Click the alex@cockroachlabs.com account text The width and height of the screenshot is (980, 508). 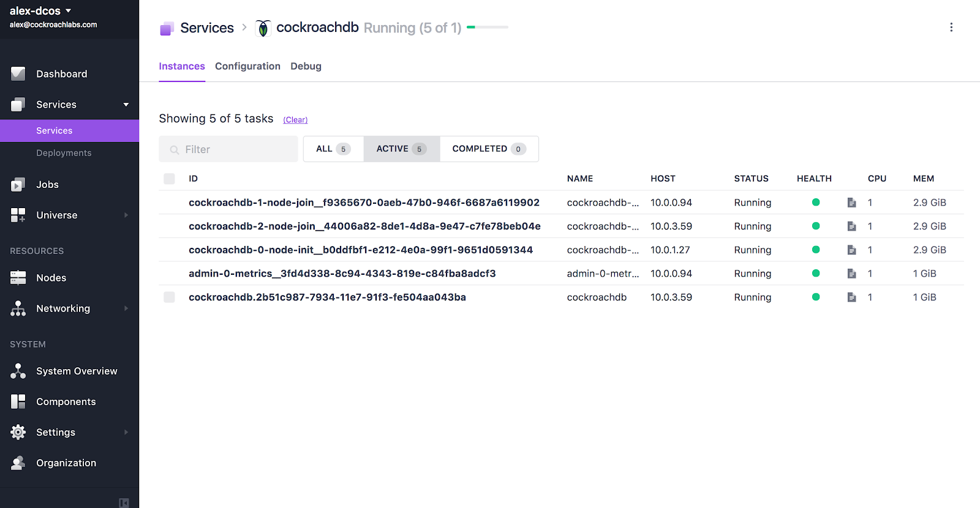[53, 25]
